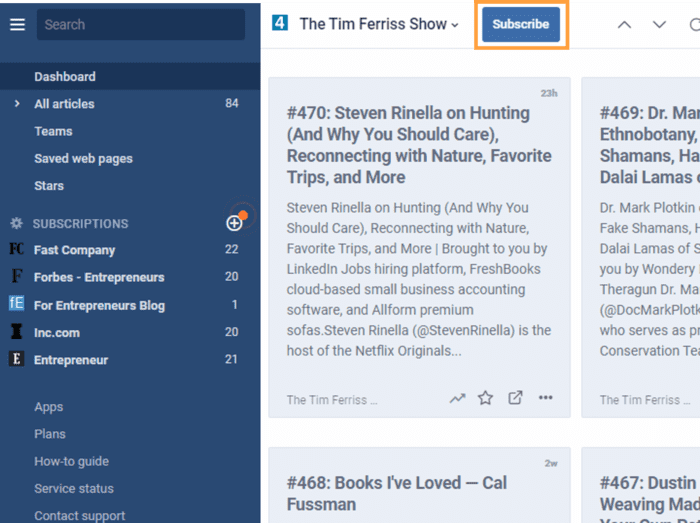Screen dimensions: 700x523
Task: Open article #467 Dustin card title
Action: [x=650, y=498]
